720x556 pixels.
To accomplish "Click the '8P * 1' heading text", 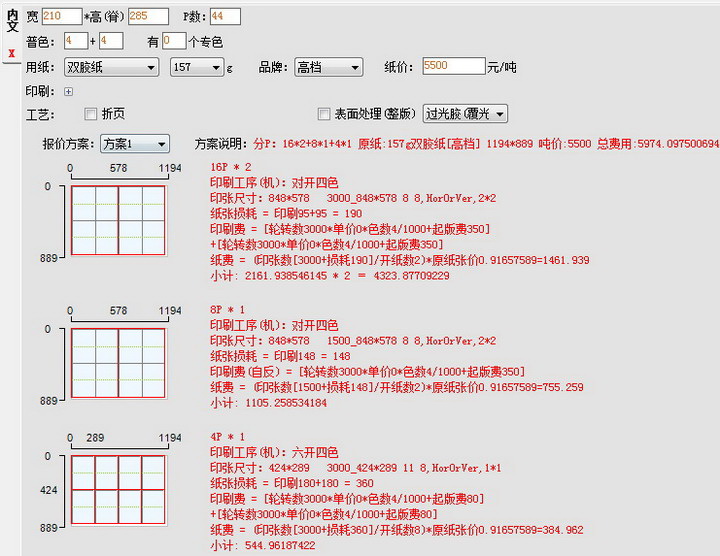I will (x=228, y=310).
